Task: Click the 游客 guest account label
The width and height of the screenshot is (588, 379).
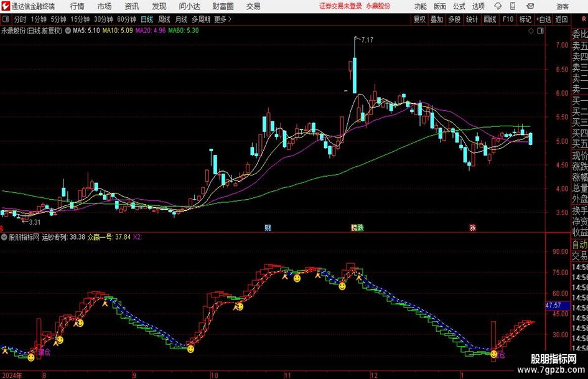Action: [x=562, y=6]
